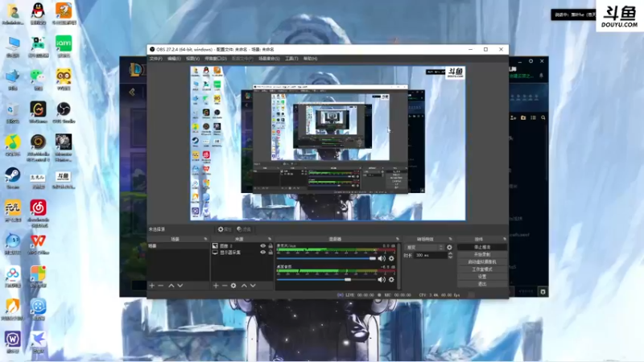The height and width of the screenshot is (362, 644).
Task: Open the 文件(F) menu in OBS
Action: click(155, 59)
